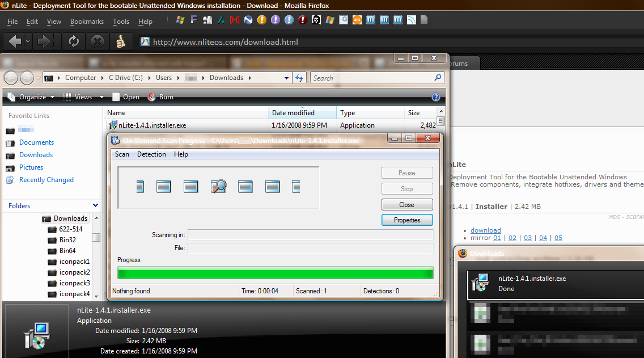
Task: Click the Explorer help question mark icon
Action: 436,97
